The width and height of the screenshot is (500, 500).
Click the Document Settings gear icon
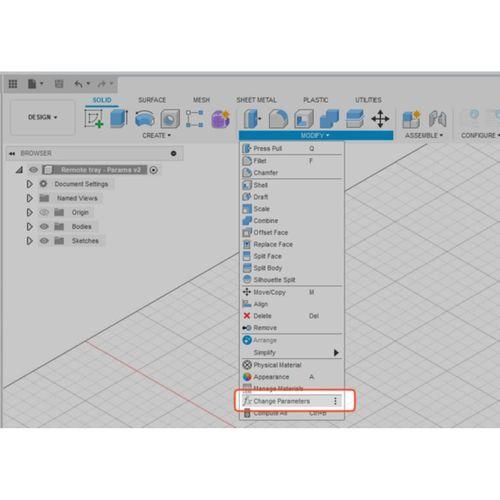[43, 184]
